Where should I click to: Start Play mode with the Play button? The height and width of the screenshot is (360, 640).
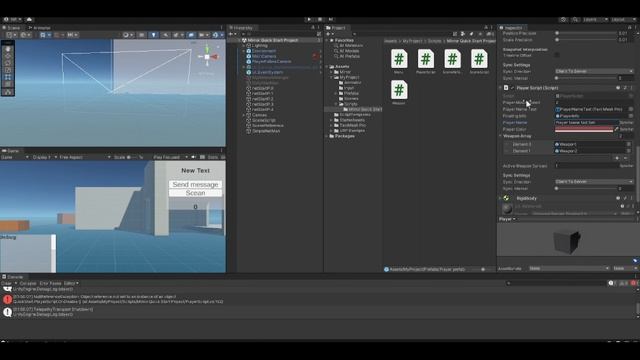point(309,19)
